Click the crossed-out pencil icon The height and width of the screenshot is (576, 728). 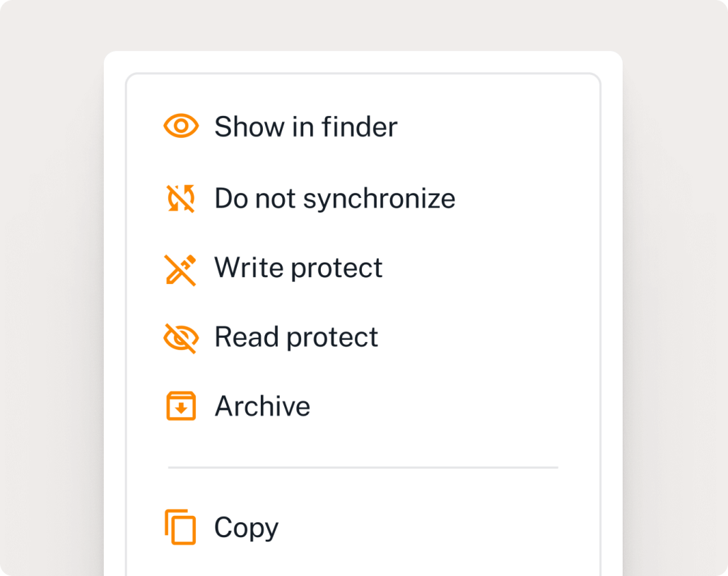click(x=181, y=269)
